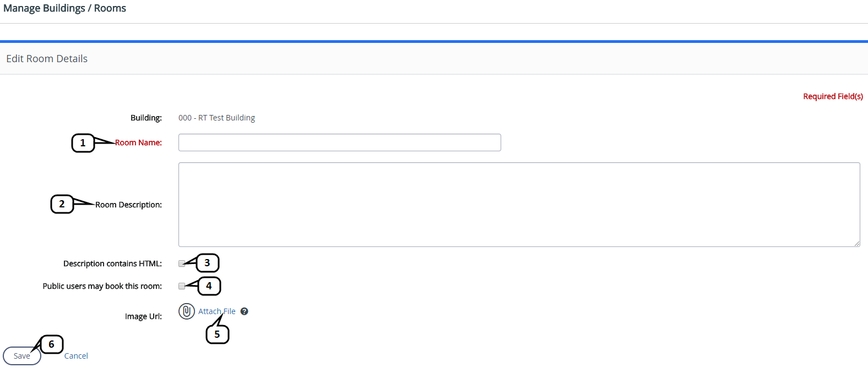Open the help question mark icon
This screenshot has height=368, width=868.
(x=245, y=311)
